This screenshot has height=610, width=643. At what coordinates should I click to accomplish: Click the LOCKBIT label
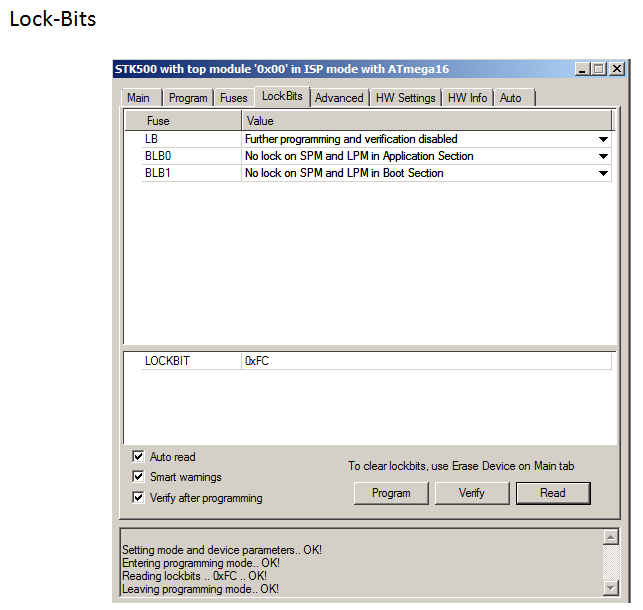(x=167, y=361)
